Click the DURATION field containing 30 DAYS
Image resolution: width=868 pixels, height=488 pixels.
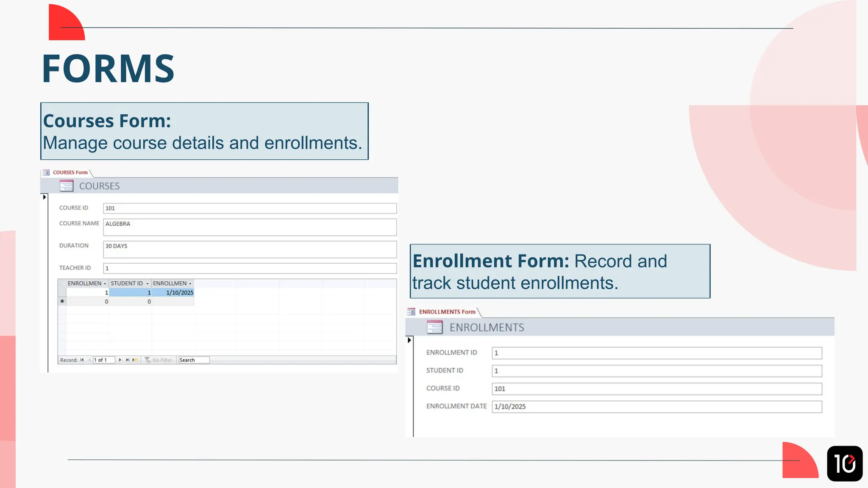[250, 250]
